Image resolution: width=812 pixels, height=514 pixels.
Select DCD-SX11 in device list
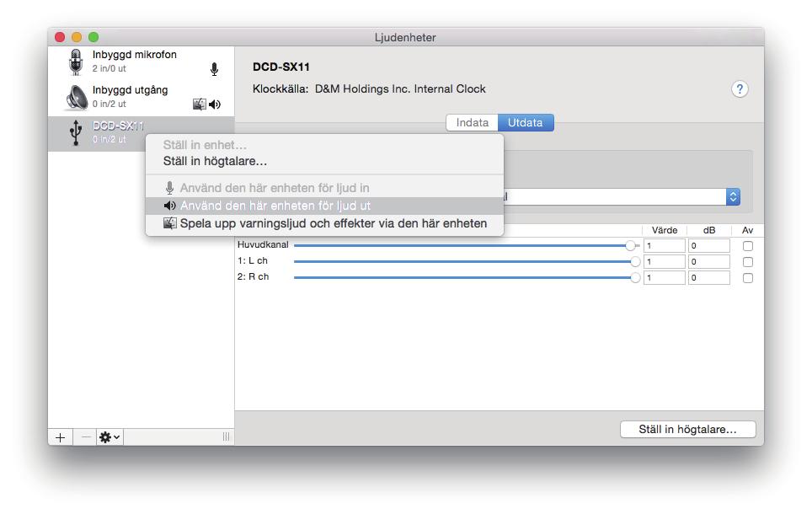[x=141, y=133]
